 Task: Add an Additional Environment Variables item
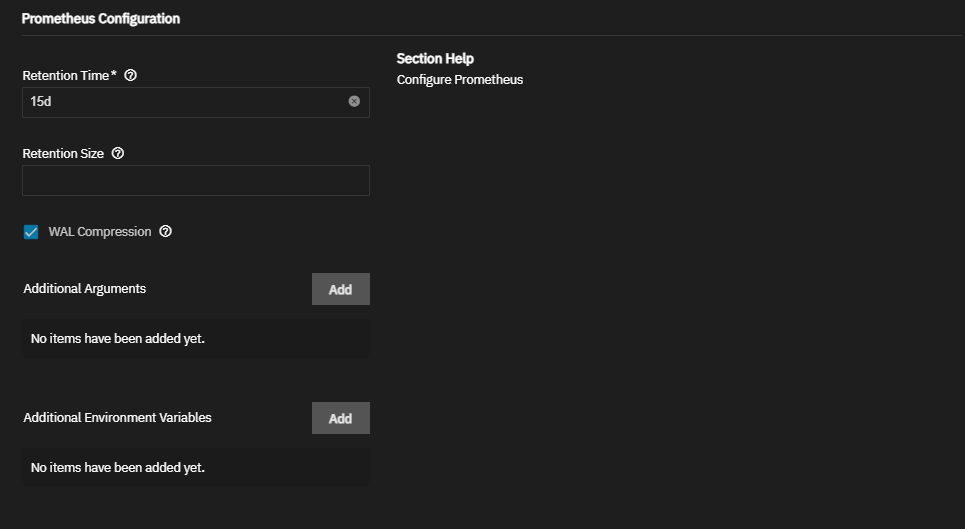coord(340,418)
